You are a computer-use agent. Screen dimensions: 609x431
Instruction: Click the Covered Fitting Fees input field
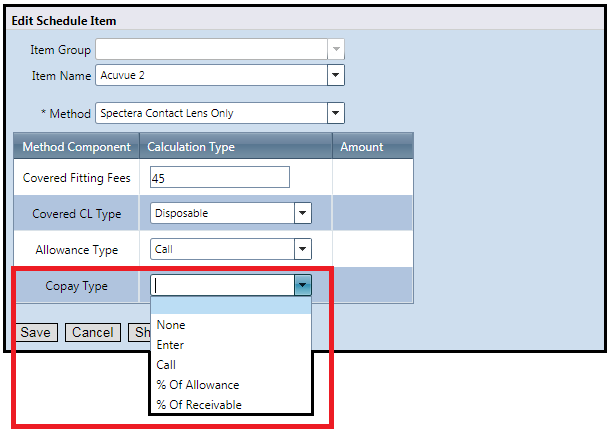pyautogui.click(x=219, y=177)
